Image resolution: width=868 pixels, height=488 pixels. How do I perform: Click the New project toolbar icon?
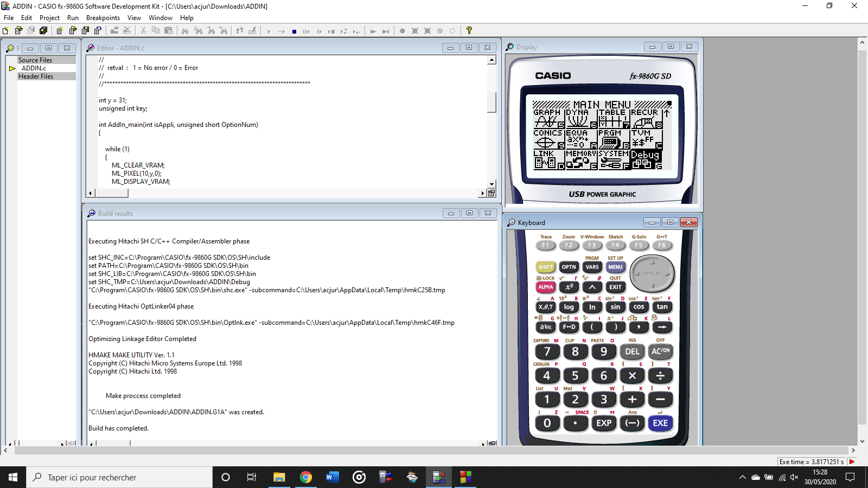(60, 31)
